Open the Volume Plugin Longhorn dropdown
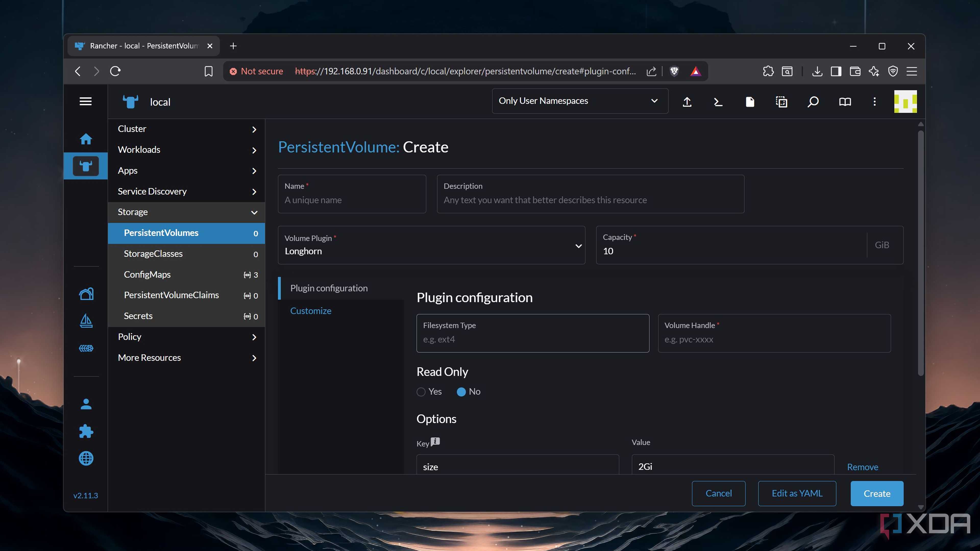980x551 pixels. (431, 245)
